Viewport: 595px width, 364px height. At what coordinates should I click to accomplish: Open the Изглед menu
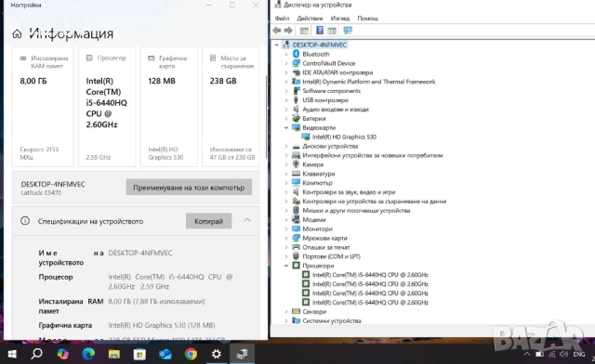coord(340,19)
